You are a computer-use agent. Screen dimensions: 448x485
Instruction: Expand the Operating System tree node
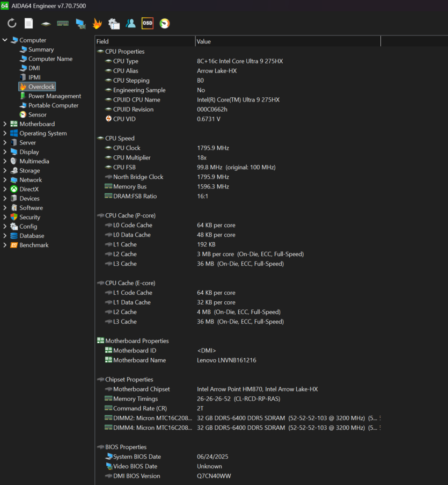[5, 133]
